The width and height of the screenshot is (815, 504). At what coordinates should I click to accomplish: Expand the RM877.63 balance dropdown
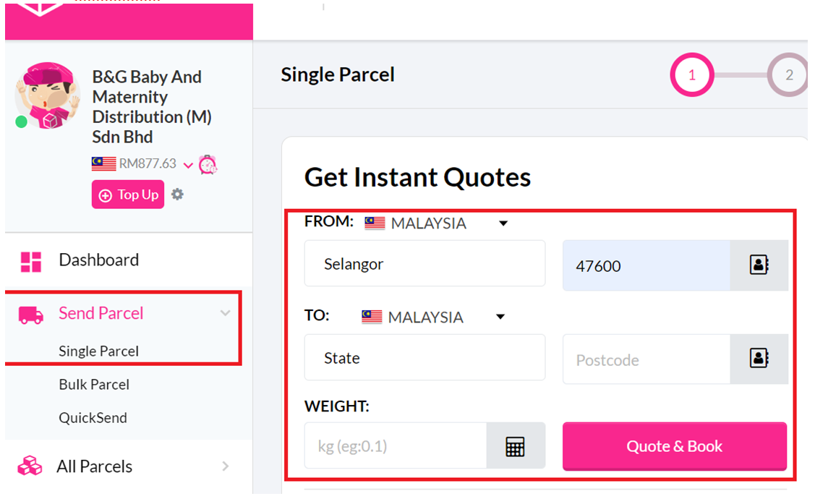pyautogui.click(x=188, y=166)
